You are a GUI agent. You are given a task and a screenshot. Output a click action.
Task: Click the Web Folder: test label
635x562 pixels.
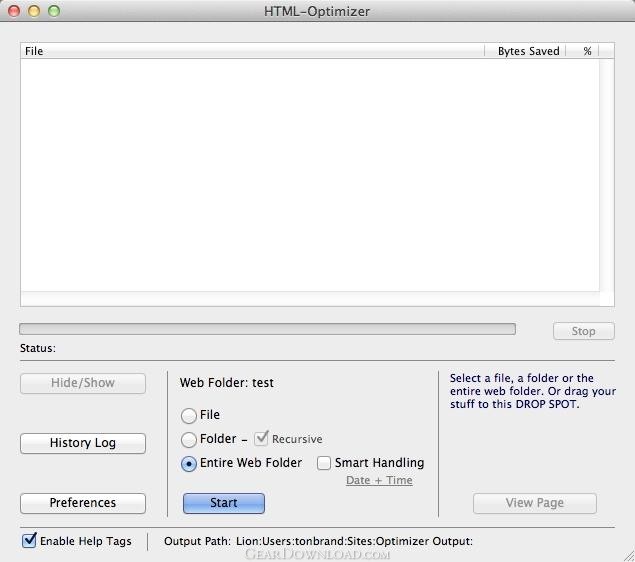[227, 383]
